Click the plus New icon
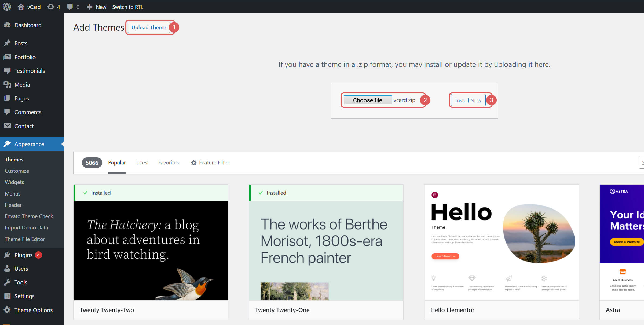644x325 pixels. pos(90,7)
